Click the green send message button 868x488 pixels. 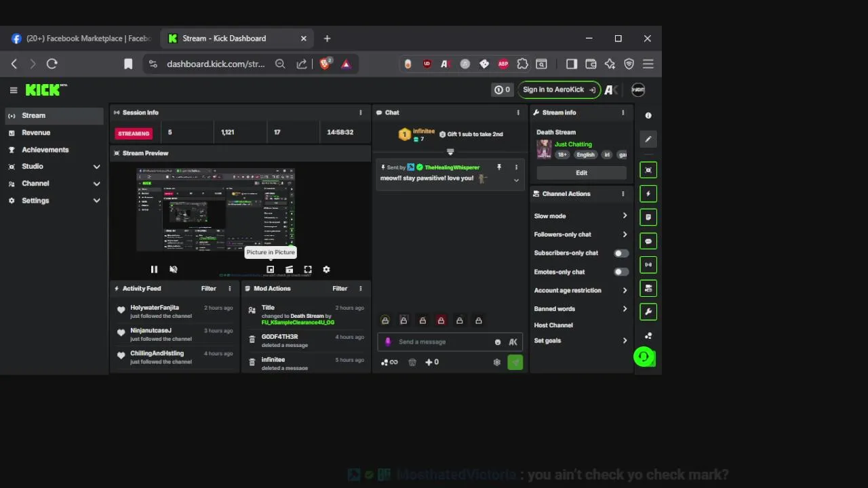click(x=515, y=362)
